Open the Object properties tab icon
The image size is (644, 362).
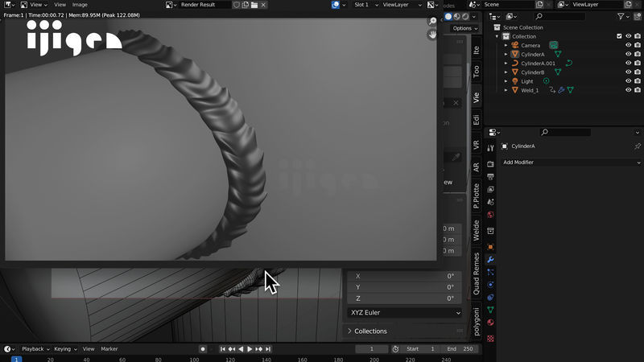point(490,247)
